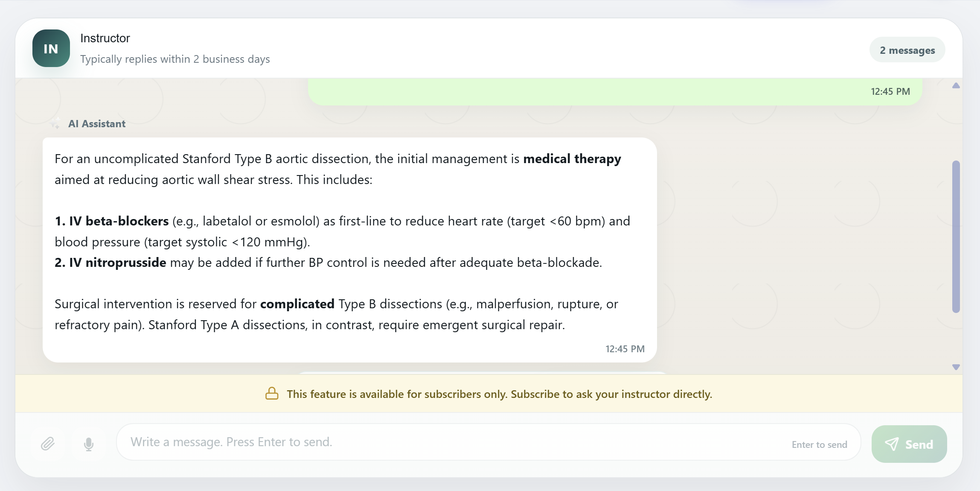Click the AI Assistant sparkle icon
This screenshot has height=491, width=980.
(54, 124)
